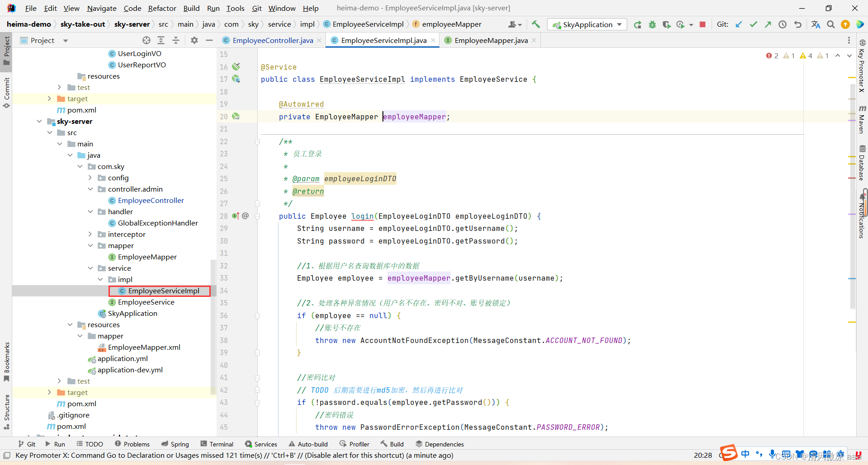Expand the orange target folder under sky-server
The image size is (868, 465).
pyautogui.click(x=49, y=392)
